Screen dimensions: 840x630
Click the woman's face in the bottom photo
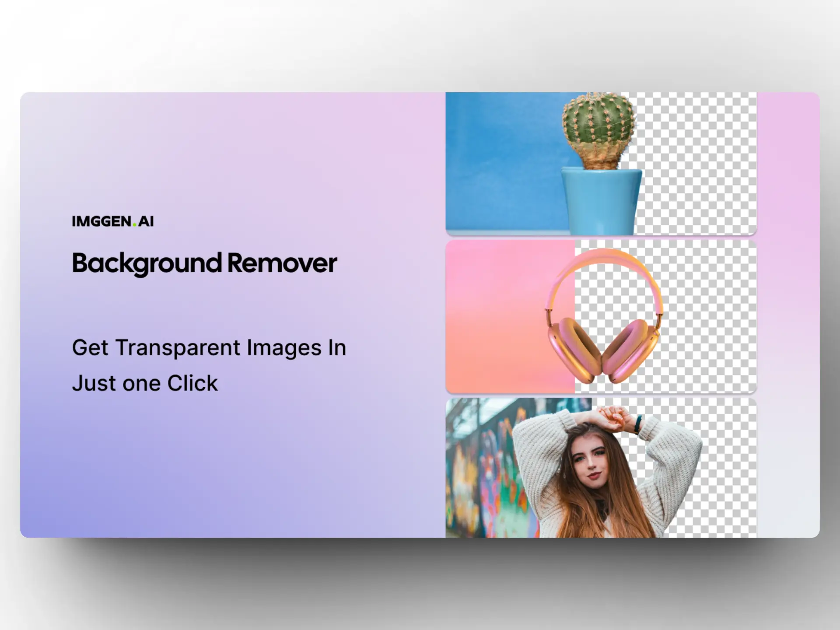click(591, 462)
